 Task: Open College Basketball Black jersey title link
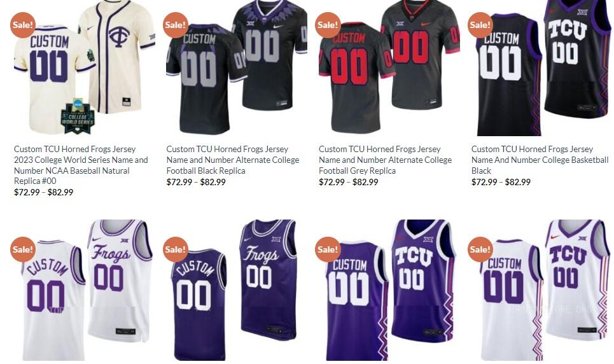(540, 160)
